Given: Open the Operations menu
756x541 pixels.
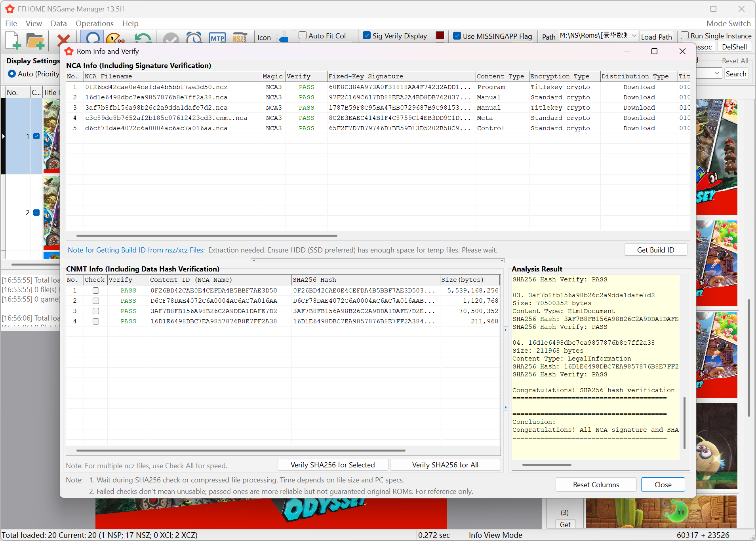Looking at the screenshot, I should point(94,23).
